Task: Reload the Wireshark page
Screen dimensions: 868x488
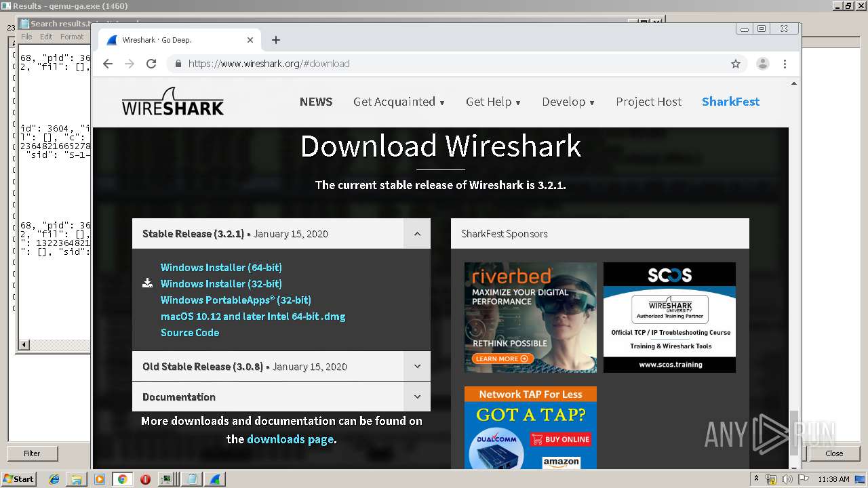Action: [151, 64]
